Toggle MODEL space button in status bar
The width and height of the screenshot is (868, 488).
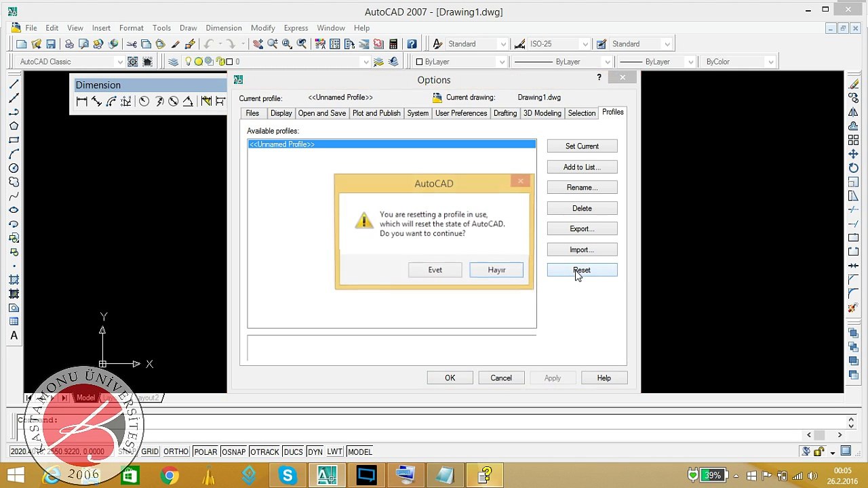click(x=359, y=452)
